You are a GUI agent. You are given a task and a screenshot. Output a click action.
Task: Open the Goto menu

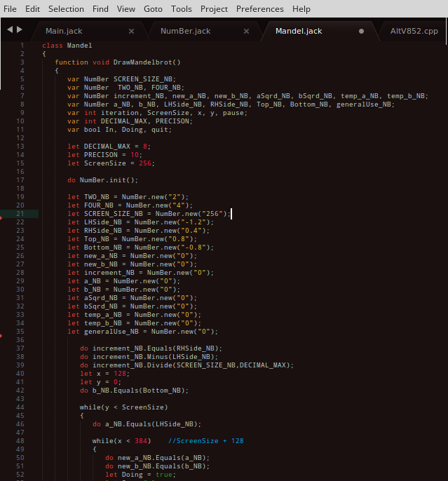pos(154,9)
